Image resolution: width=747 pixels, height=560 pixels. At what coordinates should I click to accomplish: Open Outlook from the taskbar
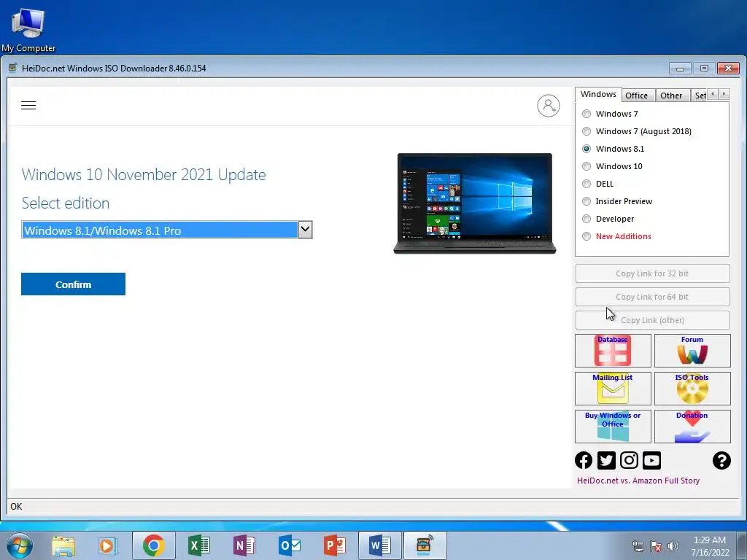click(289, 545)
